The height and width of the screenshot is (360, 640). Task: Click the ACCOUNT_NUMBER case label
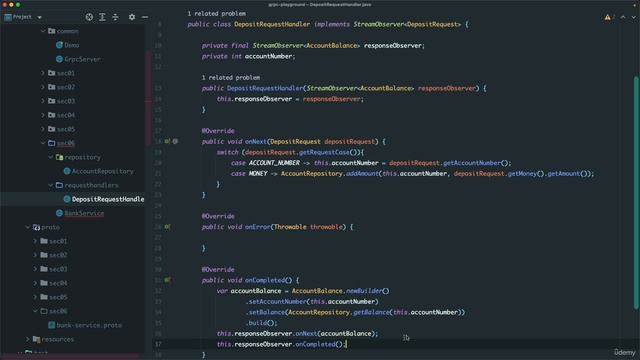click(x=274, y=163)
